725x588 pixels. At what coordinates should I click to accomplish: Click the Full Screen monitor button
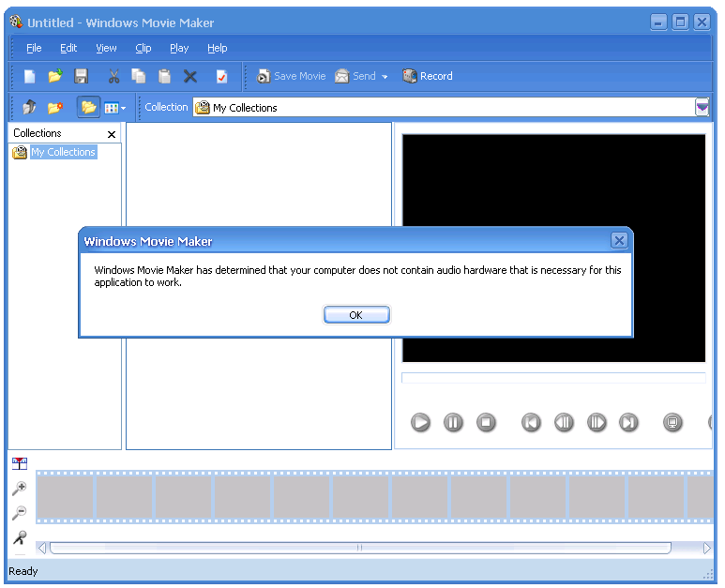[672, 422]
